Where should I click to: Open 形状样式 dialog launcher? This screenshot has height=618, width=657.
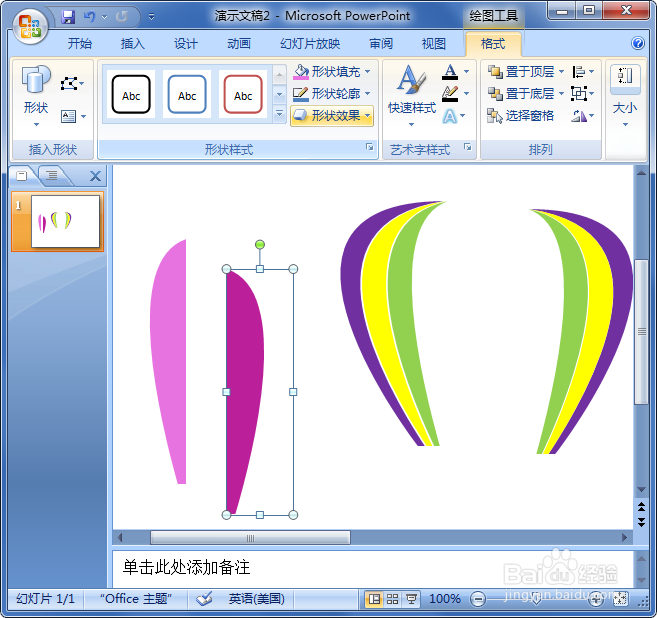[x=369, y=147]
